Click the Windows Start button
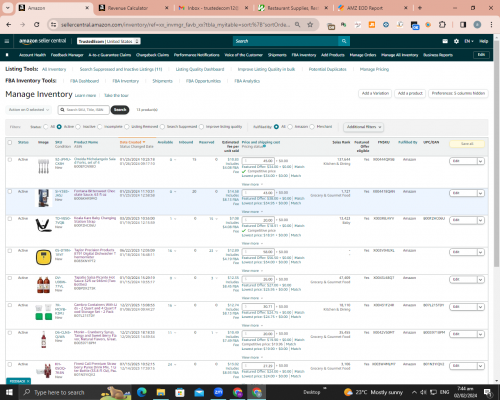This screenshot has width=500, height=400. click(x=9, y=392)
